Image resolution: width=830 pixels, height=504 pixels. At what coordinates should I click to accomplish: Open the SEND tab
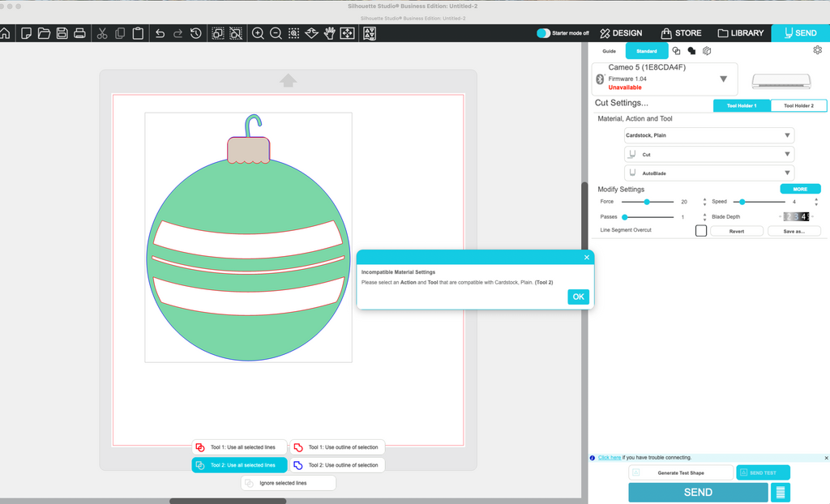pos(800,33)
